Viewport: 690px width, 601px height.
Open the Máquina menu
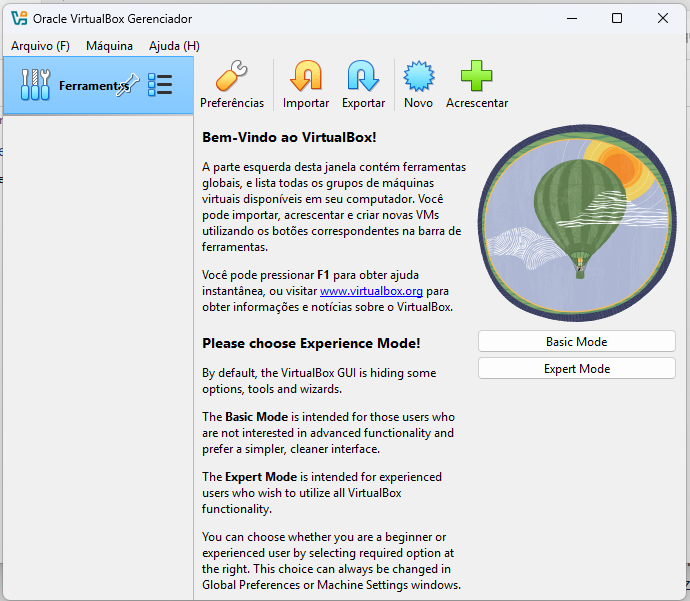click(x=109, y=46)
